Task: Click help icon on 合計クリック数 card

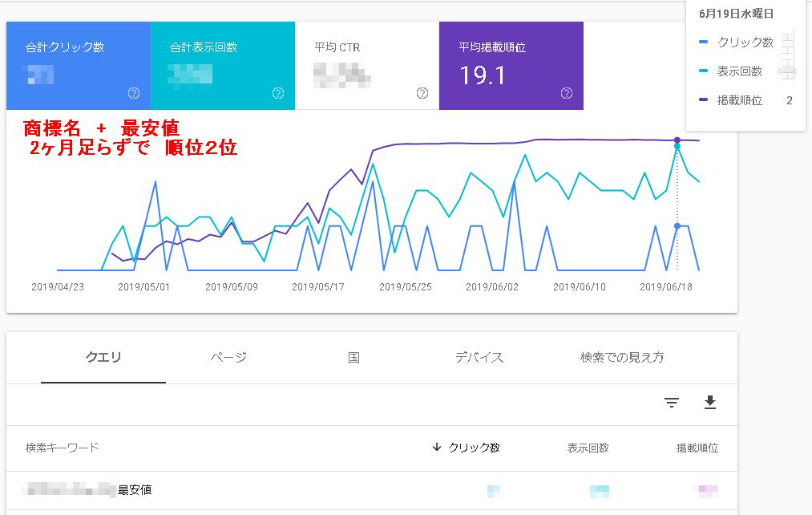Action: point(134,93)
